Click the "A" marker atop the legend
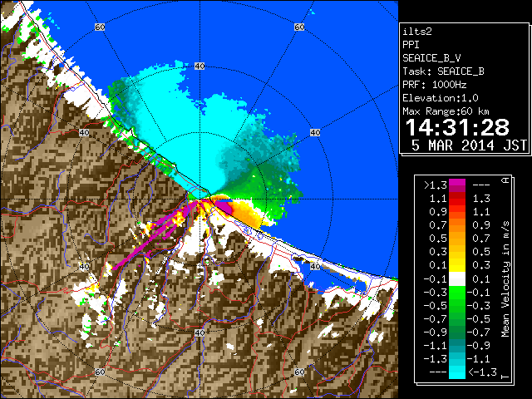The height and width of the screenshot is (399, 532). coord(505,180)
